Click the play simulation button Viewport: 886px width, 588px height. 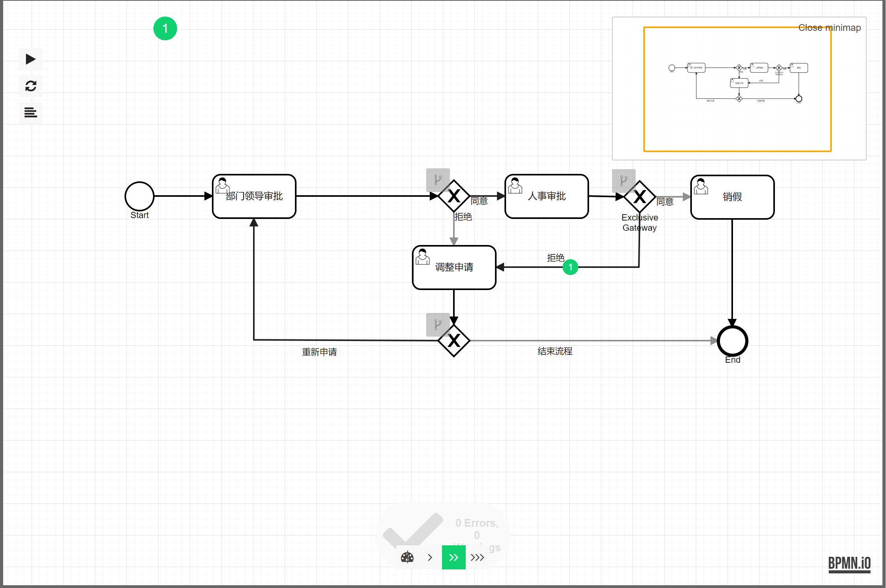click(30, 59)
